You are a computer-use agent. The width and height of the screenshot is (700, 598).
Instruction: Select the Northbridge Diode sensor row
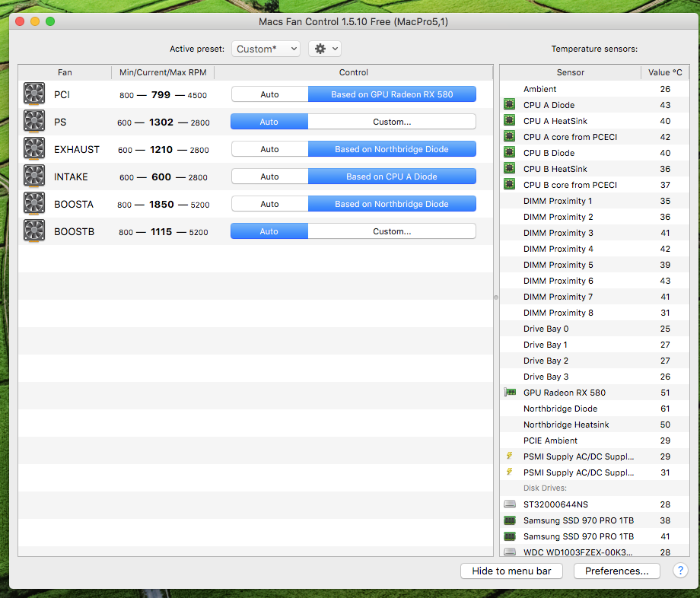coord(594,409)
